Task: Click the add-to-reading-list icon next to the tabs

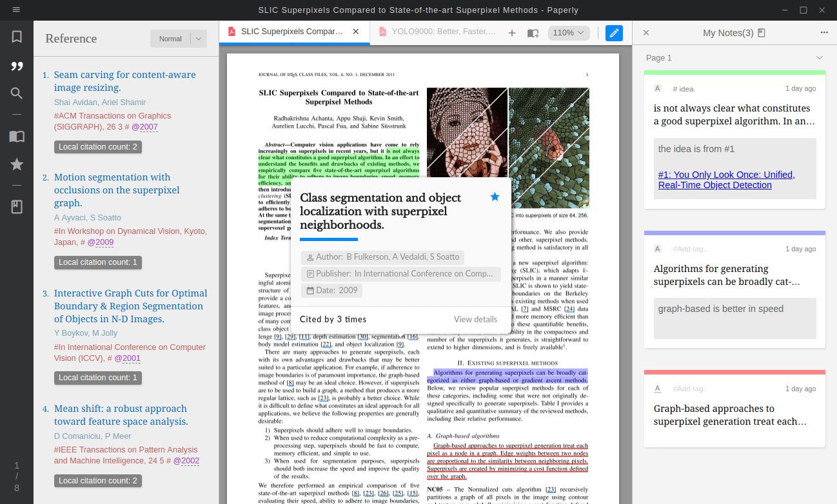Action: pos(533,32)
